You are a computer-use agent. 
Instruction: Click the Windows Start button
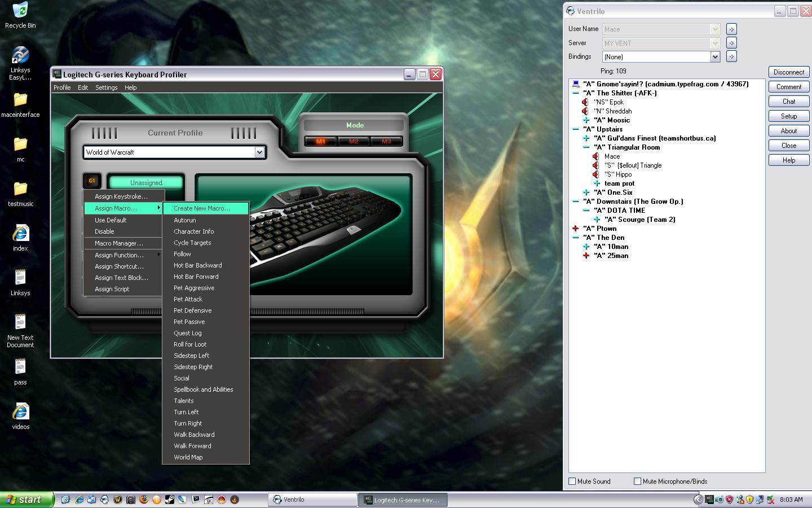point(27,500)
